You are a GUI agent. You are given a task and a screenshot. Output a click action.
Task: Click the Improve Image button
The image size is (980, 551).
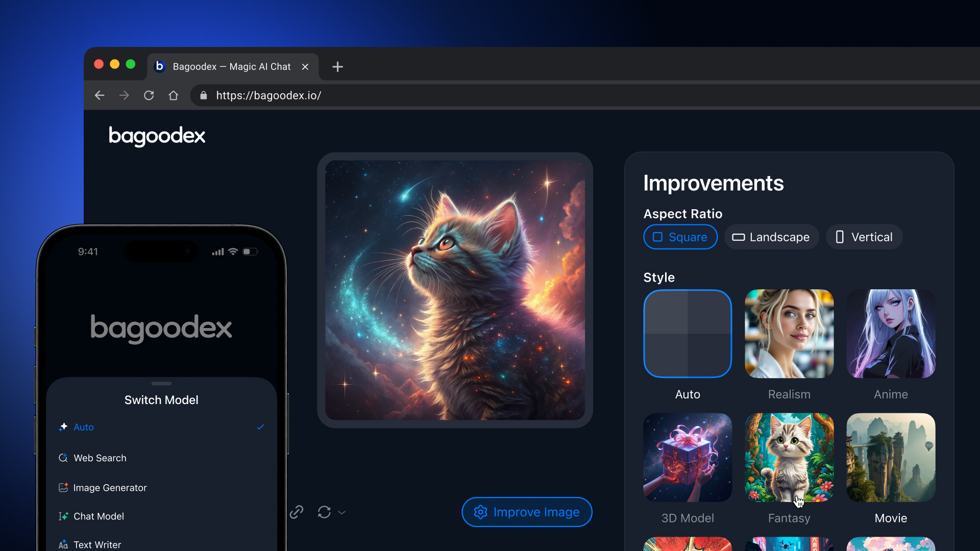(527, 512)
